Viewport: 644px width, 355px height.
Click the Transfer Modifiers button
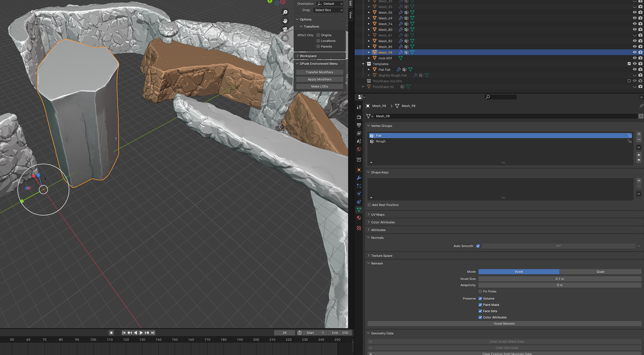coord(319,72)
